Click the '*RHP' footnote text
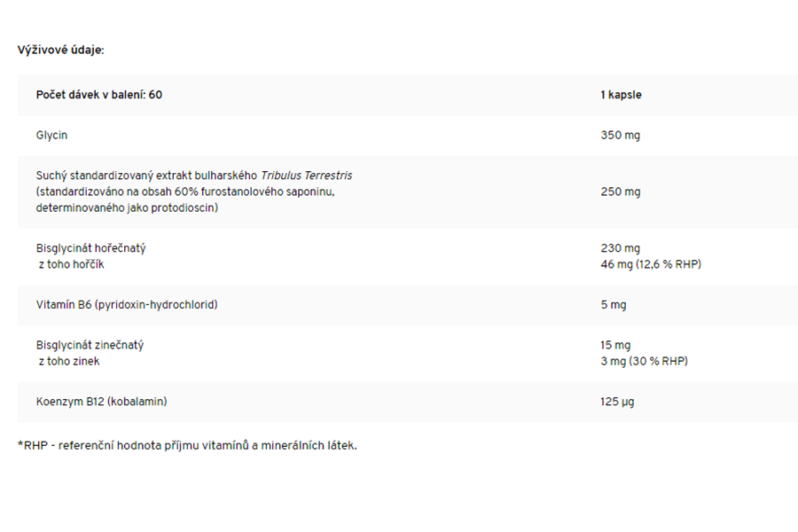798x532 pixels. [32, 445]
